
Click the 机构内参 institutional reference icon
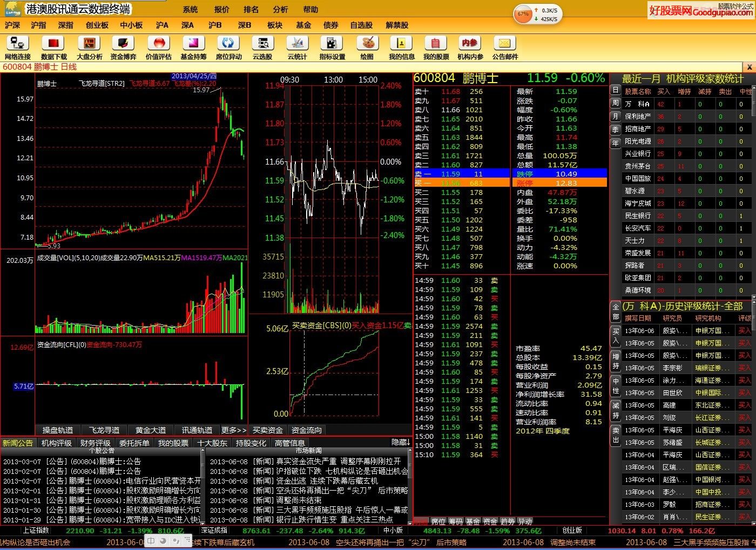(x=470, y=47)
